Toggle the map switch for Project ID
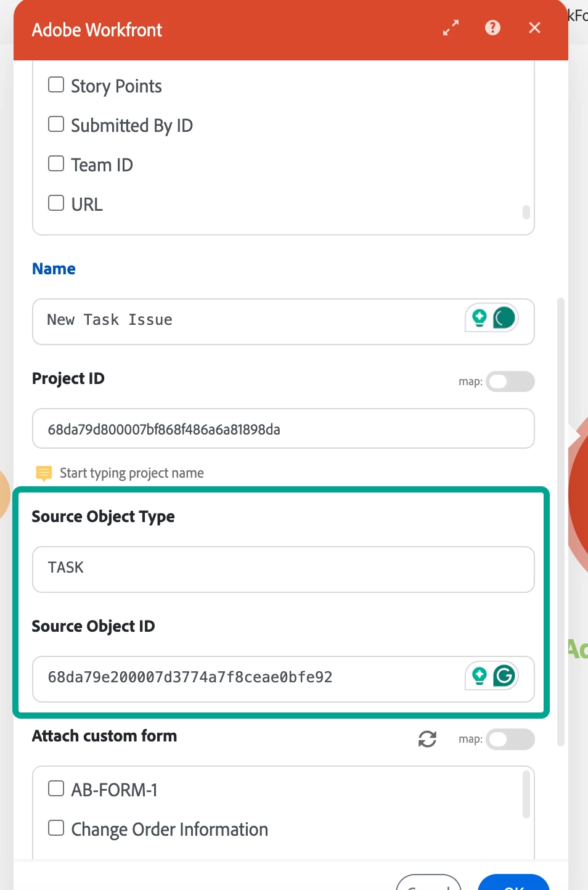The width and height of the screenshot is (588, 890). pos(510,382)
